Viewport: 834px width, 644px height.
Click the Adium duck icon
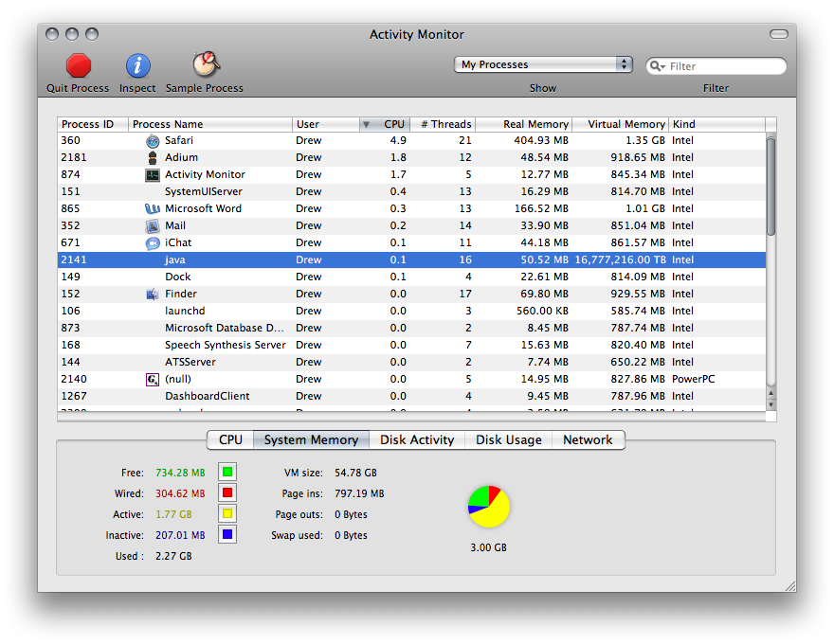tap(153, 158)
